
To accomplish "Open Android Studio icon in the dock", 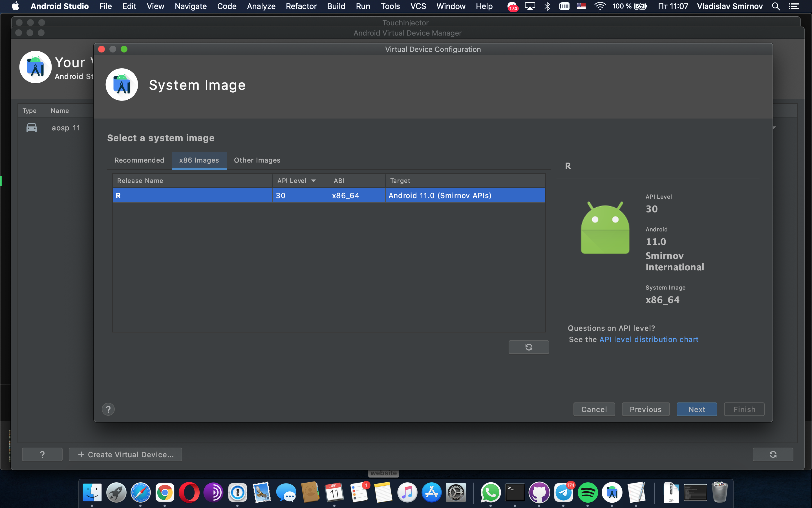I will tap(612, 493).
